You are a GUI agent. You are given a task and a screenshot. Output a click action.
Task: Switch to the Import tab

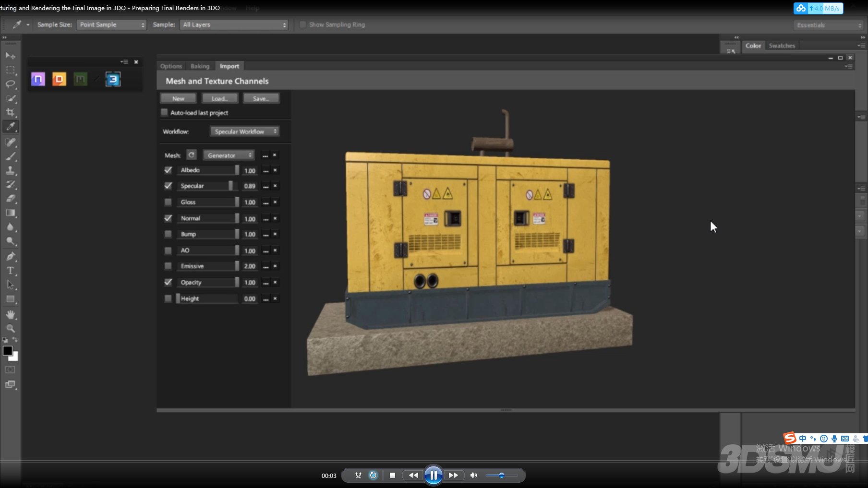coord(229,66)
